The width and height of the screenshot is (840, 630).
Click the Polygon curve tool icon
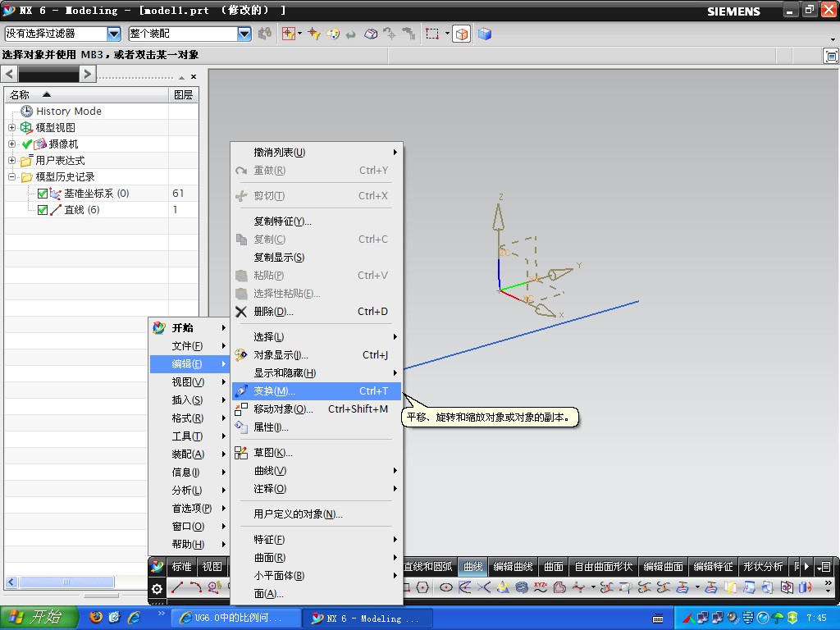coord(422,587)
